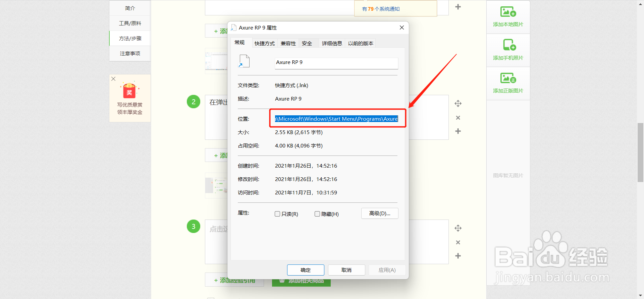This screenshot has width=644, height=299.
Task: Switch to the 快捷方式 tab
Action: 265,43
